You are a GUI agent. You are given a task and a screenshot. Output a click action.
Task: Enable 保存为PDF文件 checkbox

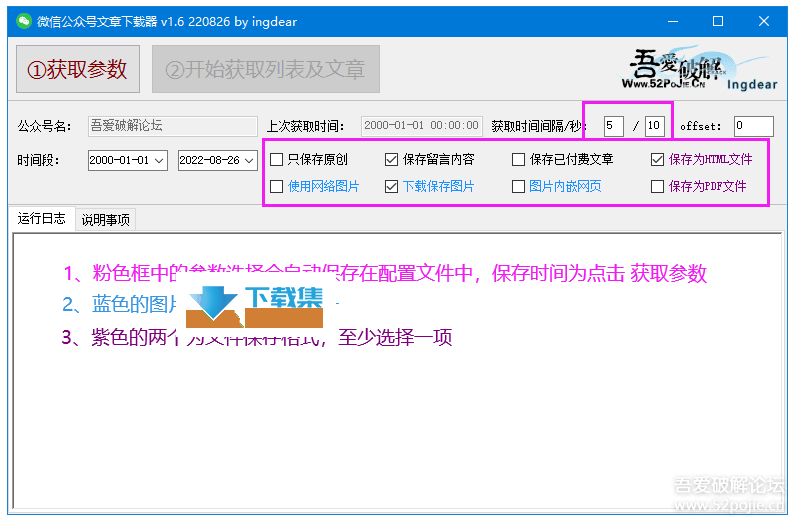click(657, 187)
